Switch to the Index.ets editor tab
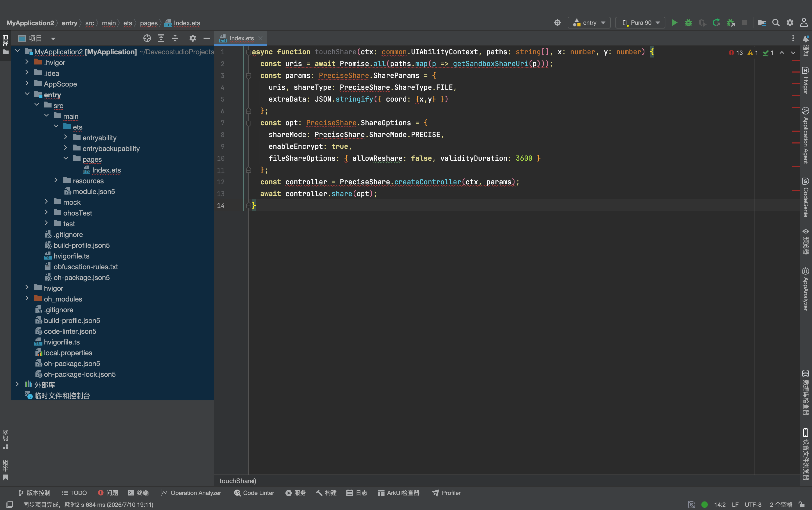Viewport: 812px width, 510px height. 241,38
